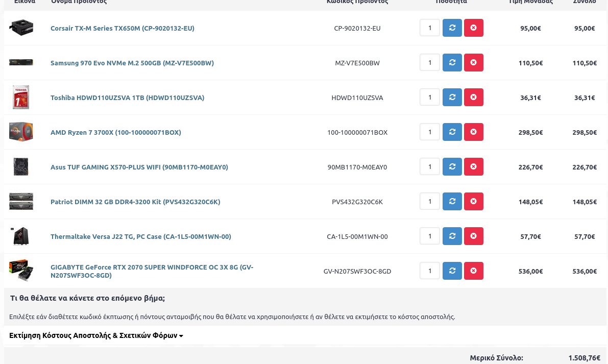Select product code CA-1L5-00M1WN-00

357,236
